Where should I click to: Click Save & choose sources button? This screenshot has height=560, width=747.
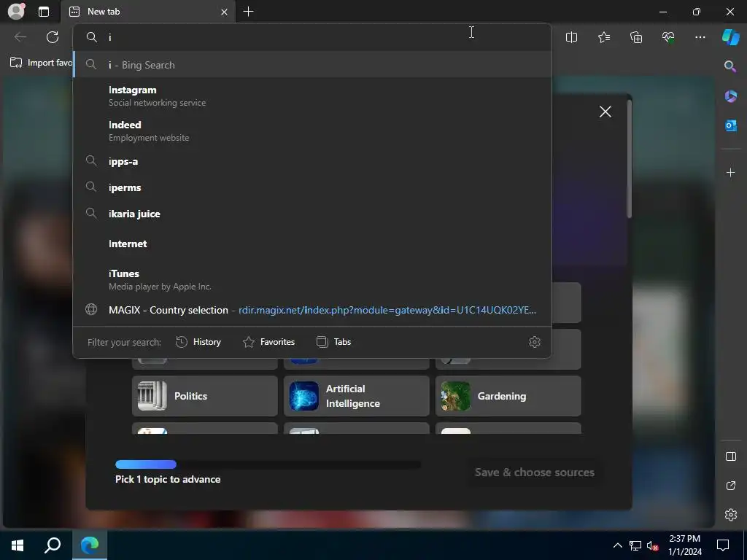coord(534,472)
